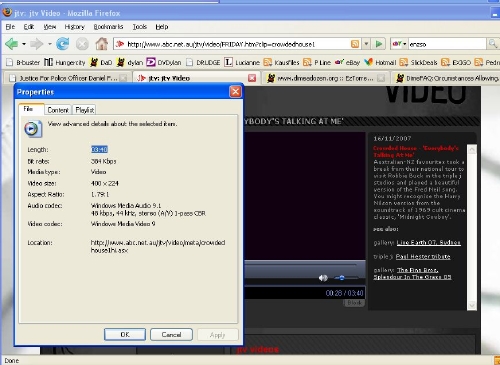
Task: Close the Properties dialog with X
Action: 235,92
